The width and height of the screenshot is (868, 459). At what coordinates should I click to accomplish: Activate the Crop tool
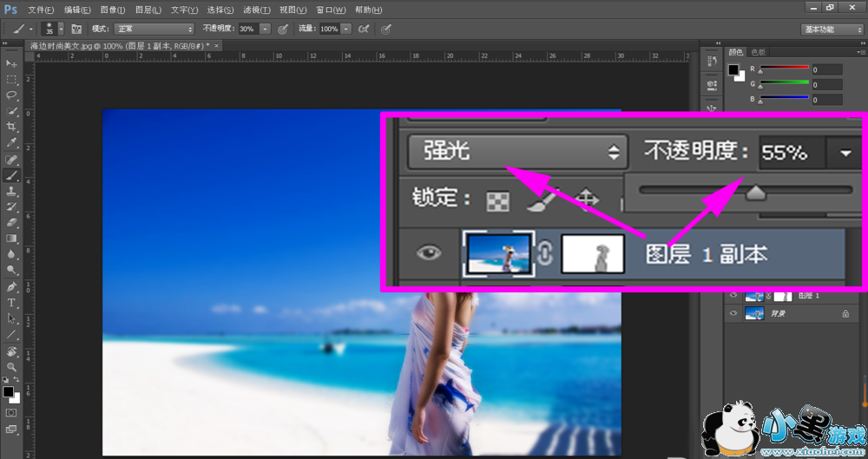coord(11,127)
